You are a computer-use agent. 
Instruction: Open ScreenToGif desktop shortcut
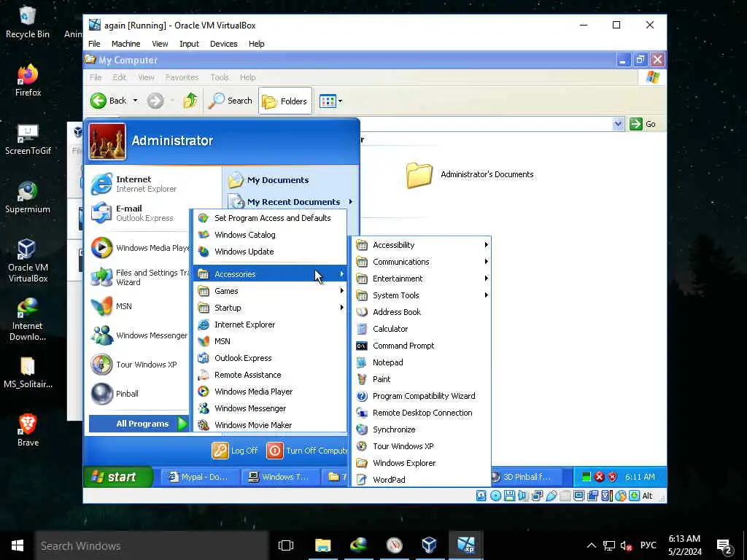pos(28,139)
